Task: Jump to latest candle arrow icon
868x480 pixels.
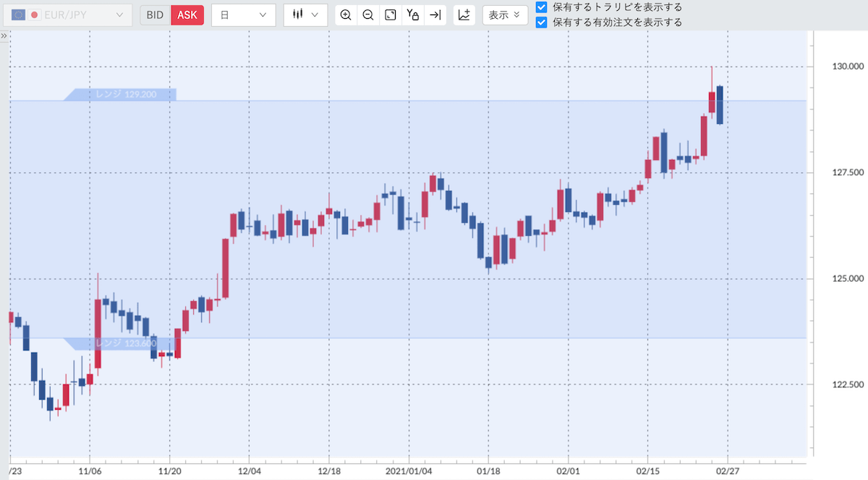Action: (435, 14)
